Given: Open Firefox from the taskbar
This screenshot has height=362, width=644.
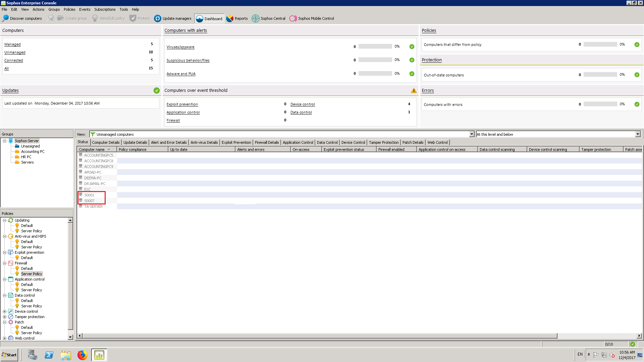Looking at the screenshot, I should pyautogui.click(x=82, y=355).
